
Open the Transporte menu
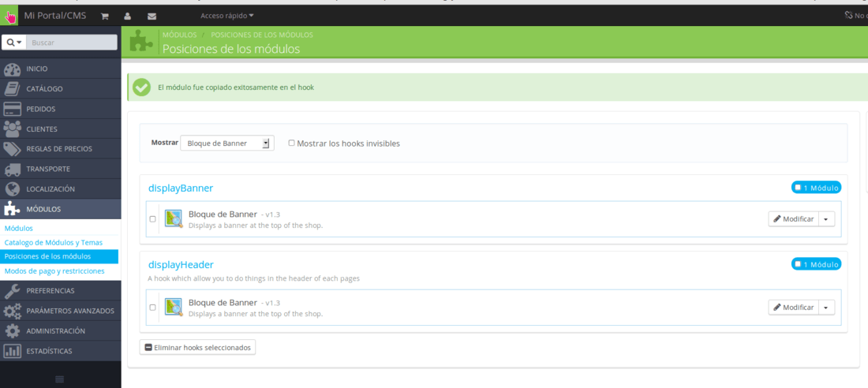click(60, 169)
